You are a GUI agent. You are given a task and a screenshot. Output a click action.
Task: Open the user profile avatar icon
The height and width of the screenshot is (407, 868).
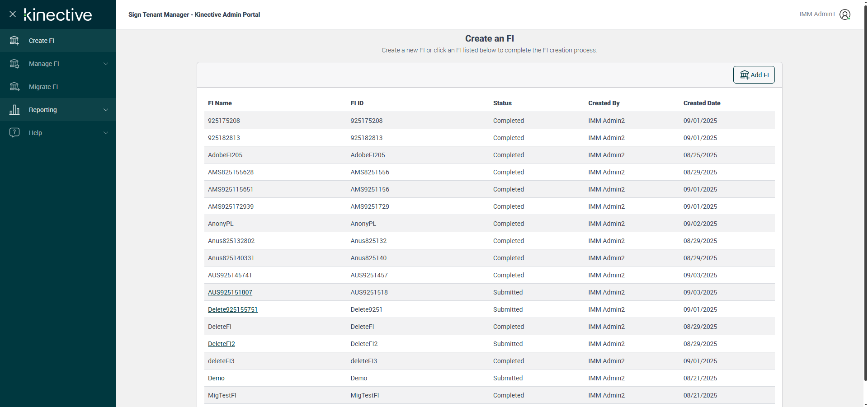pos(844,14)
